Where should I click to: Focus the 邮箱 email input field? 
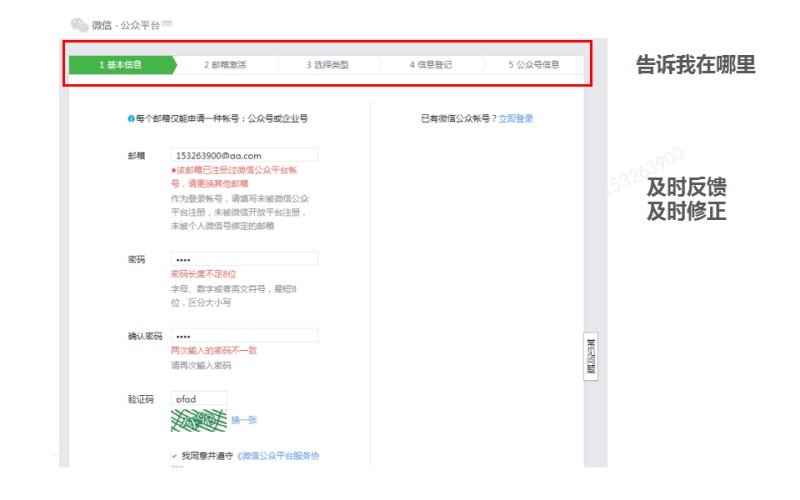tap(244, 155)
